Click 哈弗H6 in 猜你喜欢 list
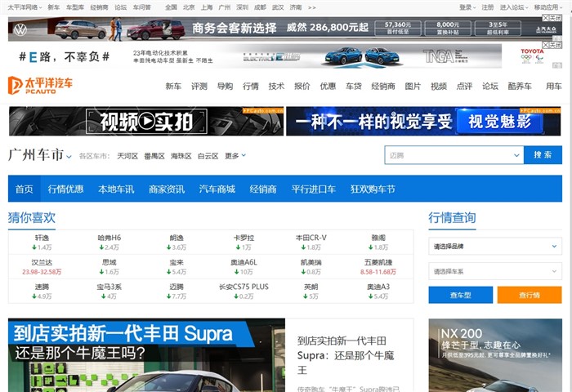Viewport: 572px width, 392px height. [x=109, y=238]
